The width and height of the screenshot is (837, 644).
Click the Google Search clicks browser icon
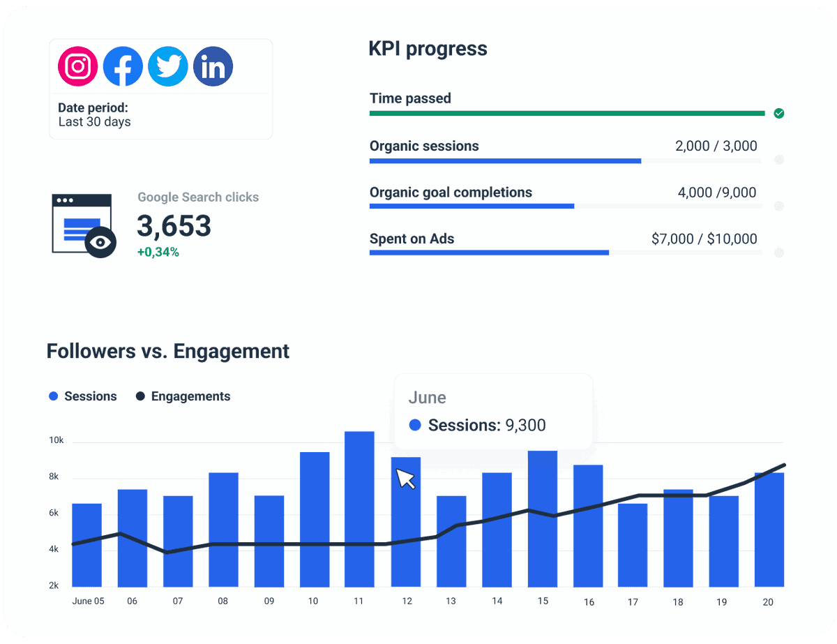[x=78, y=216]
